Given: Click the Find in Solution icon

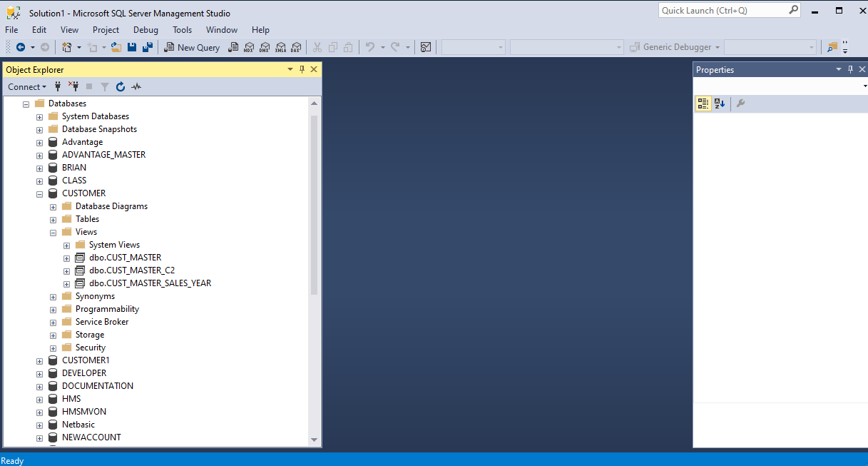Looking at the screenshot, I should [x=832, y=47].
